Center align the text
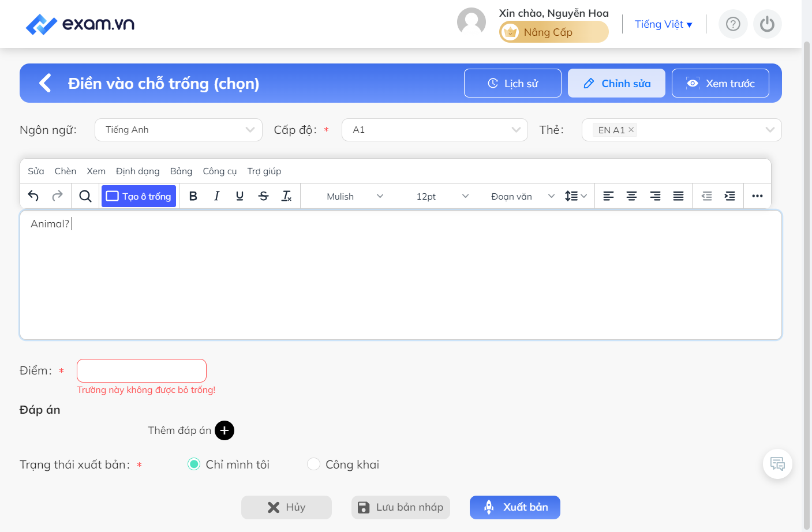Screen dimensions: 812x532 pos(632,196)
